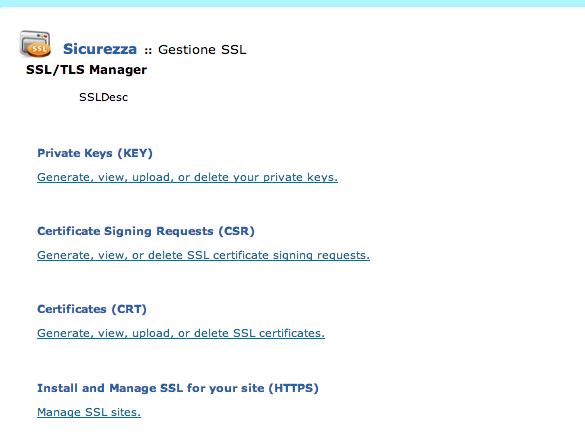Select the SSL/TLS Manager title

coord(86,70)
